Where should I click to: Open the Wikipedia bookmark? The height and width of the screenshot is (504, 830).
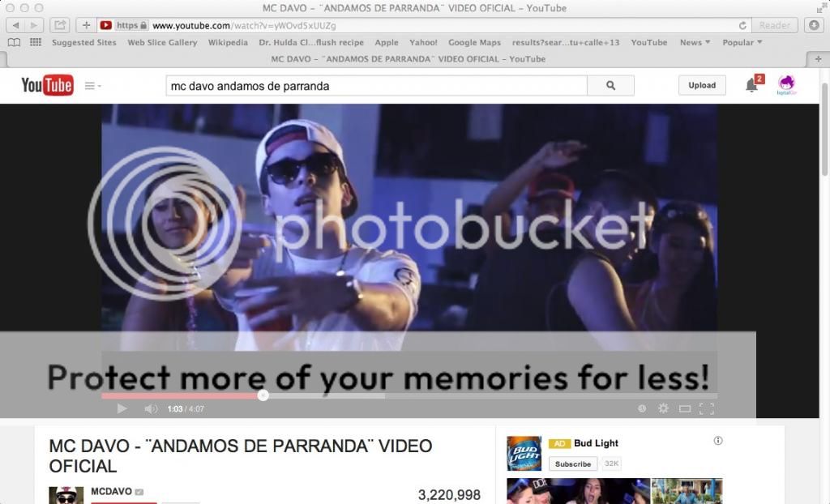coord(228,42)
